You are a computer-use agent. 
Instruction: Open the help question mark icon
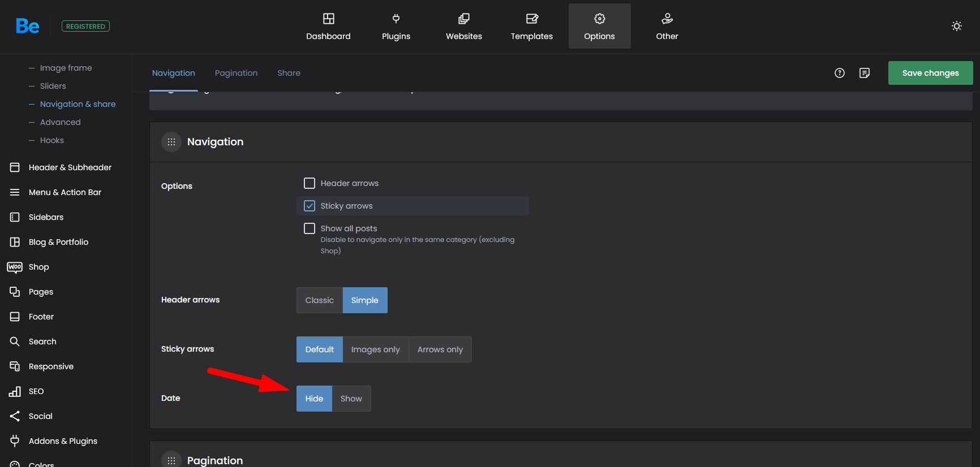click(840, 73)
